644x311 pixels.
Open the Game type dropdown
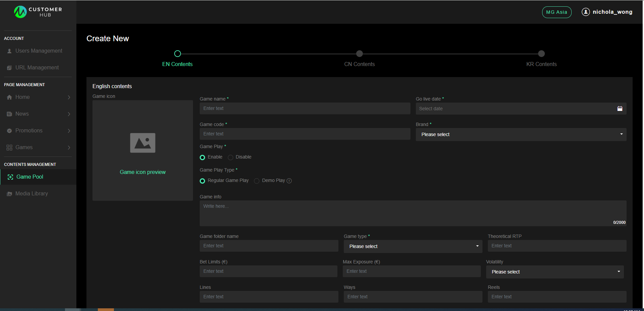413,246
